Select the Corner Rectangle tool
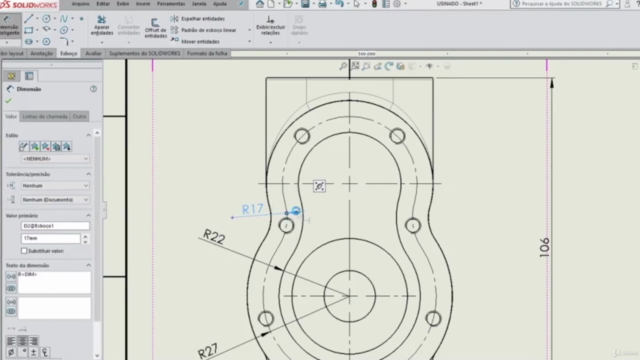This screenshot has width=640, height=360. (28, 30)
